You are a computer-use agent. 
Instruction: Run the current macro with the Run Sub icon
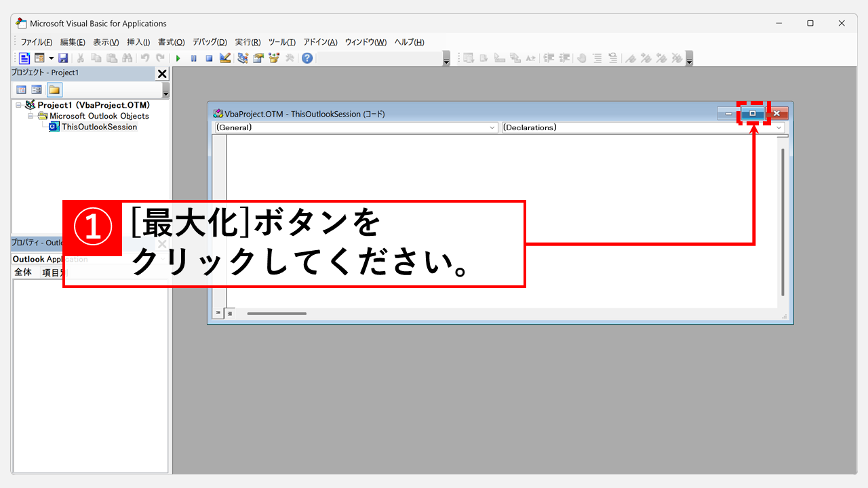[x=178, y=58]
